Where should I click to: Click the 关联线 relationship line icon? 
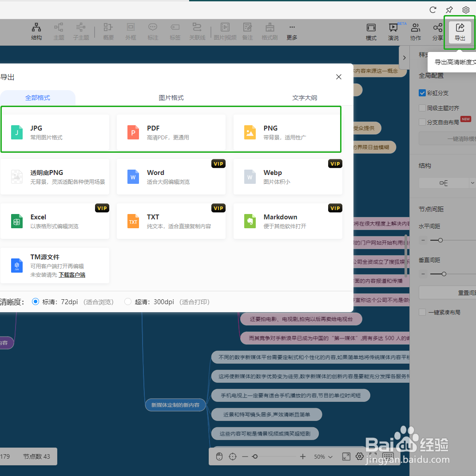[x=197, y=32]
